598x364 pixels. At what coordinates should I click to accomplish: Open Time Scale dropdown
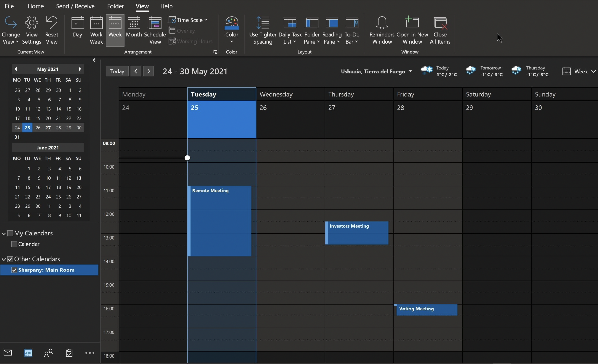(188, 20)
